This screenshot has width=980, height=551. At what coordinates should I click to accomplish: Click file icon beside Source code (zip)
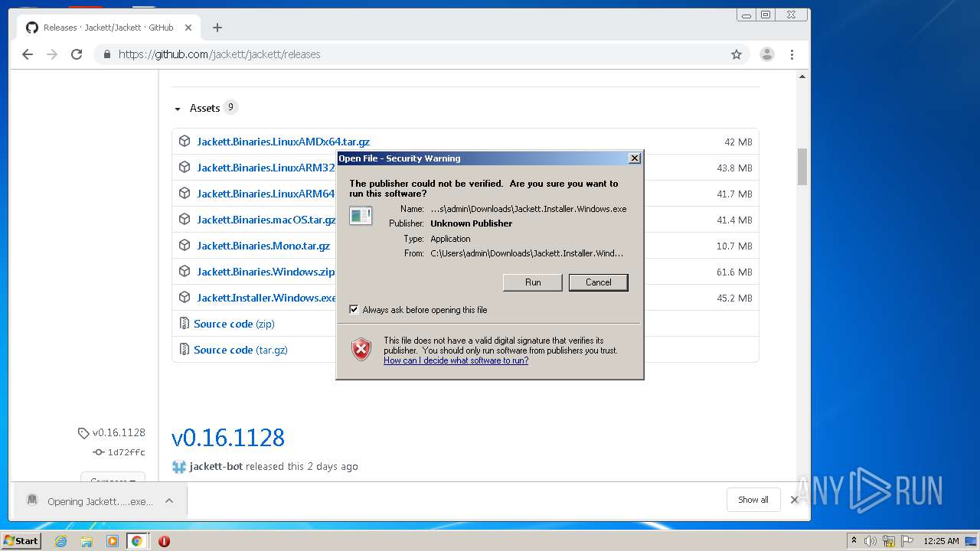pyautogui.click(x=184, y=323)
